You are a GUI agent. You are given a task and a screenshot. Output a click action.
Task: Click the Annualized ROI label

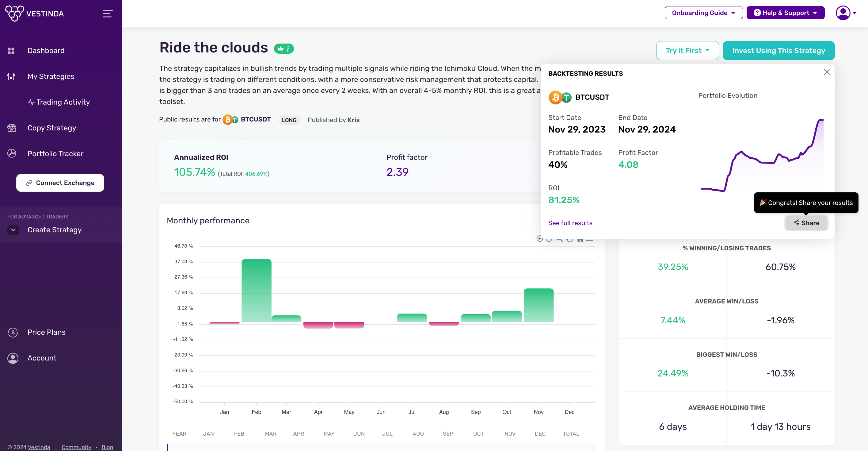(x=201, y=157)
